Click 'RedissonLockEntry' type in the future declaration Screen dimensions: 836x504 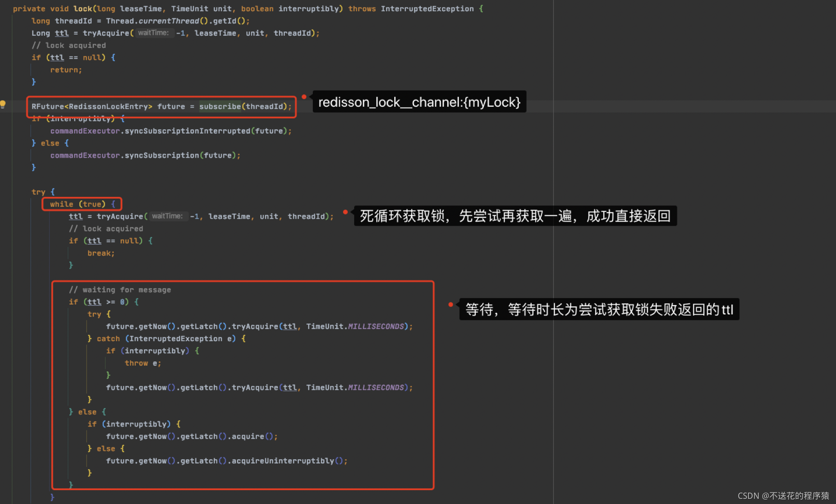108,106
